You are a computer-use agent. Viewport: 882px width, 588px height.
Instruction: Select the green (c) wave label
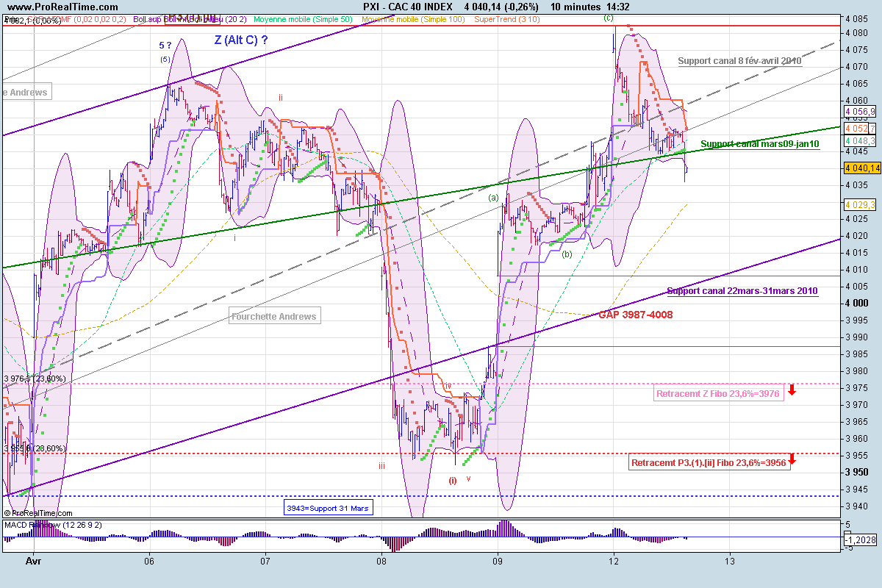(609, 17)
